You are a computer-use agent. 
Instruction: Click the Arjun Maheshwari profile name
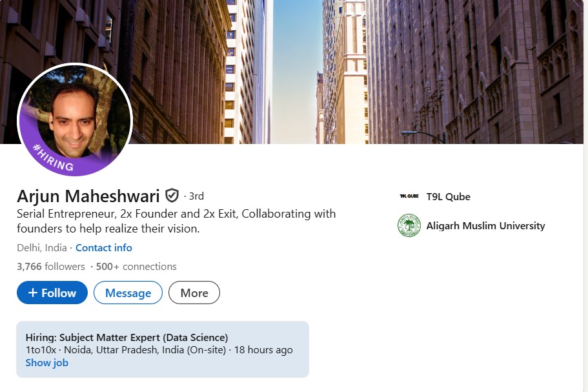(x=88, y=196)
